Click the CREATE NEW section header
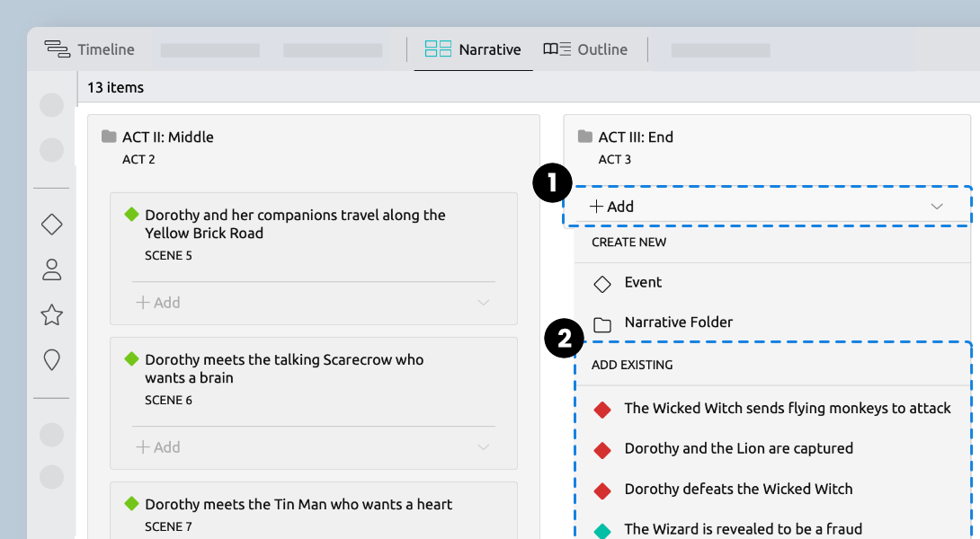 (x=628, y=243)
